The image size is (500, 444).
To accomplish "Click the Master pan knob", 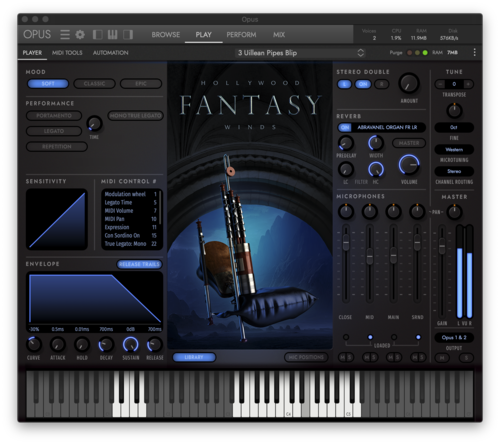I will 454,212.
